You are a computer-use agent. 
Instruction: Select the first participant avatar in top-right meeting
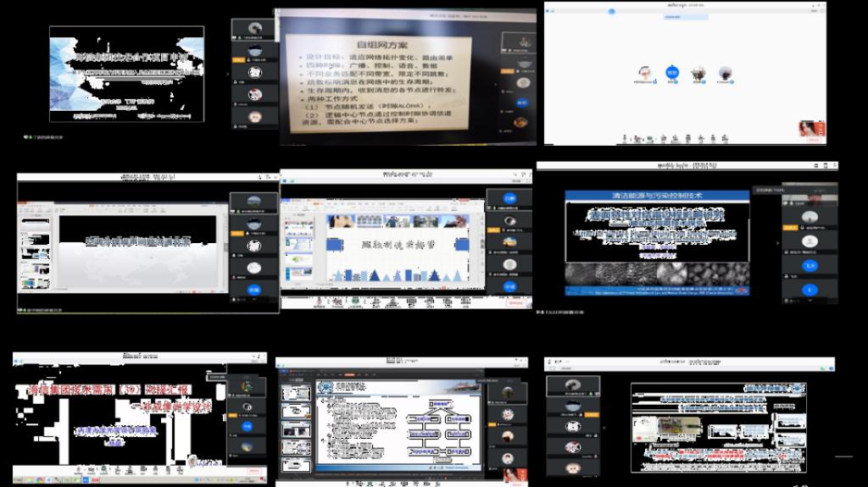[645, 73]
